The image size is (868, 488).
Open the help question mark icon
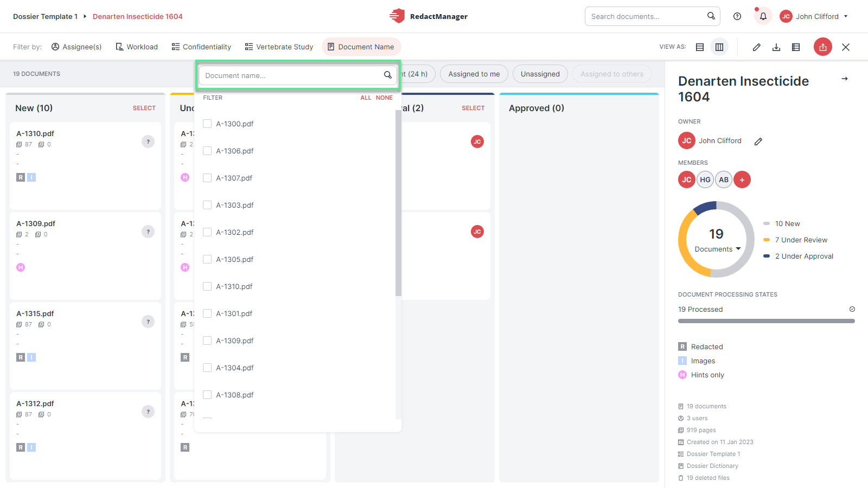tap(737, 16)
